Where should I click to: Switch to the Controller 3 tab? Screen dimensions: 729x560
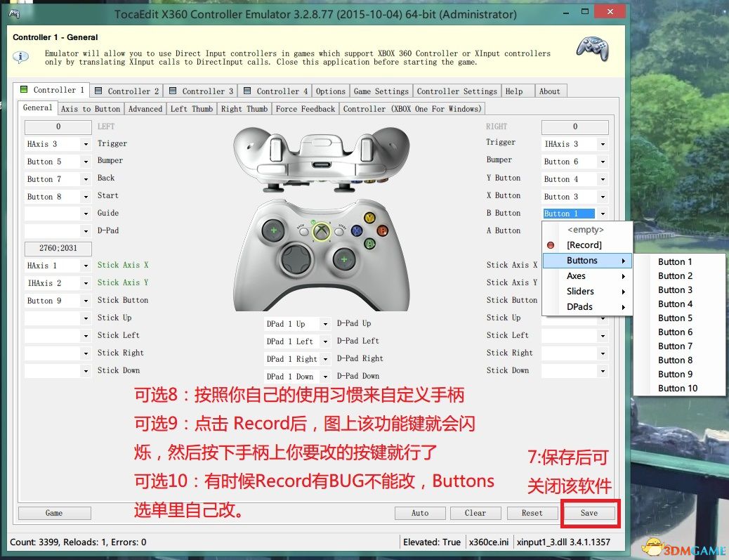201,91
